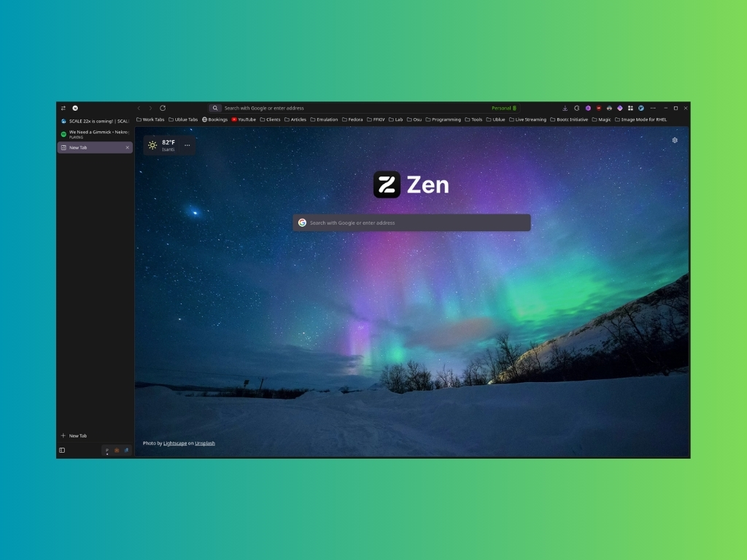
Task: Click the Zen logo icon
Action: (x=387, y=184)
